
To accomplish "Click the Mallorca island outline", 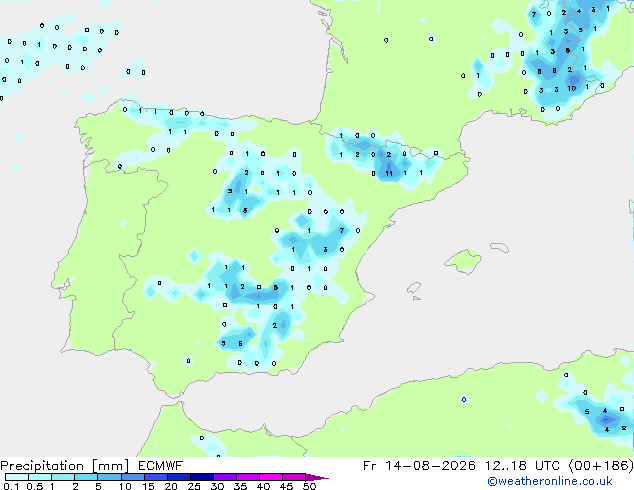I will (463, 261).
